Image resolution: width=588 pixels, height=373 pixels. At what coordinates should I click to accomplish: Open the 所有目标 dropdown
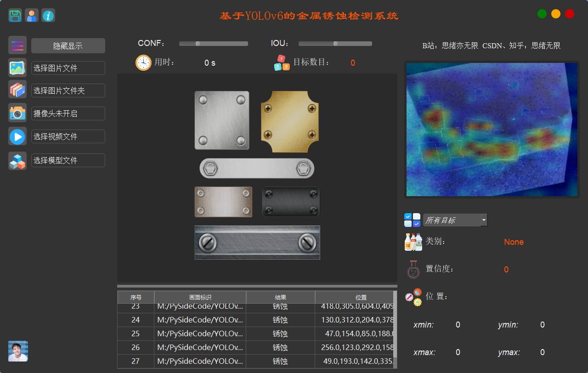coord(455,220)
